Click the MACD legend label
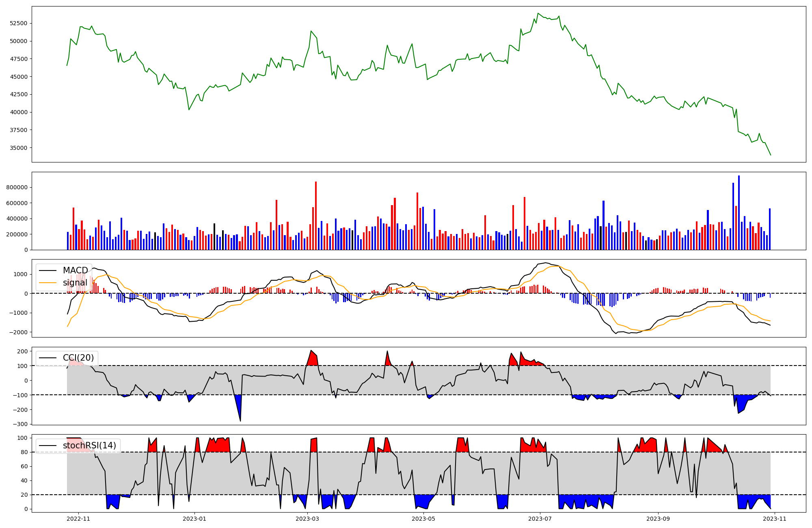Image resolution: width=812 pixels, height=528 pixels. point(75,270)
